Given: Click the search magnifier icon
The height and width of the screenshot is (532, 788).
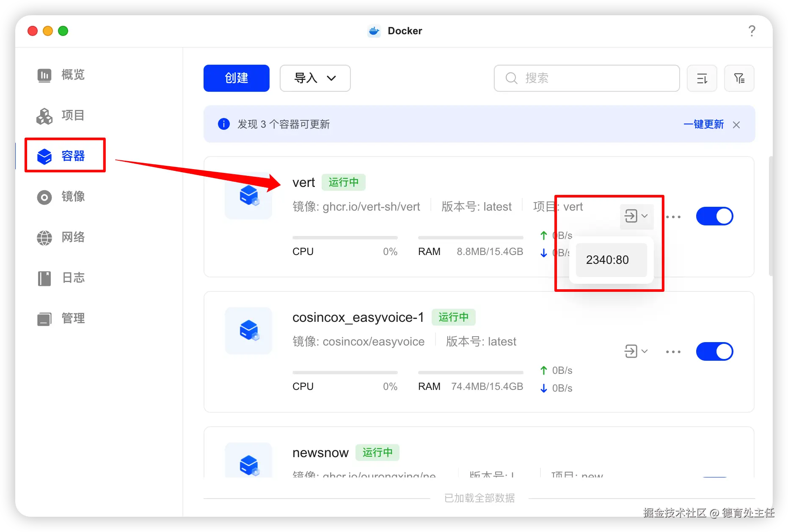Looking at the screenshot, I should [511, 78].
